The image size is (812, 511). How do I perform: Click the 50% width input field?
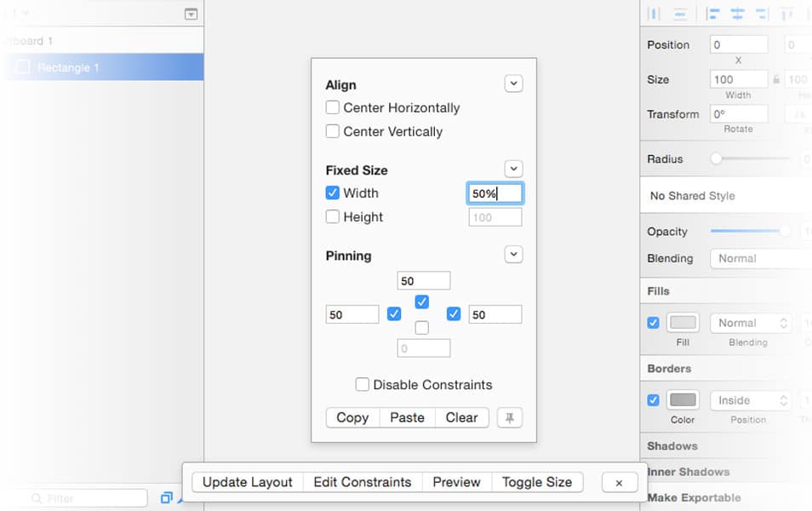coord(495,193)
